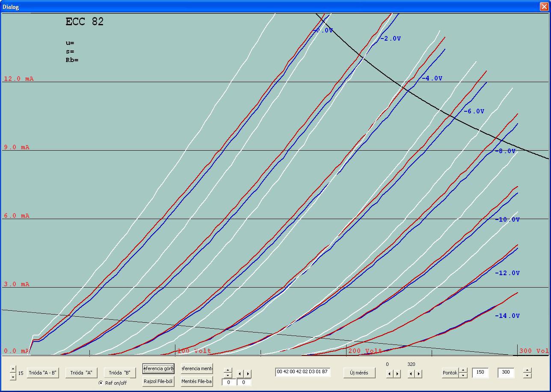Choose the Trióda "B" button
Image resolution: width=551 pixels, height=392 pixels.
(119, 373)
